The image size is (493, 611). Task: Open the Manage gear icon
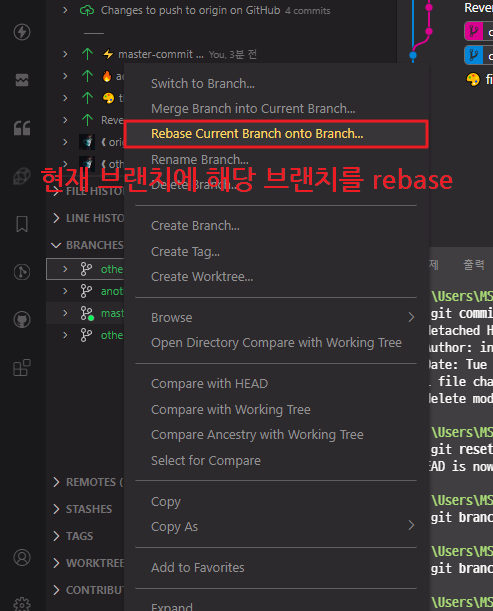[x=22, y=604]
